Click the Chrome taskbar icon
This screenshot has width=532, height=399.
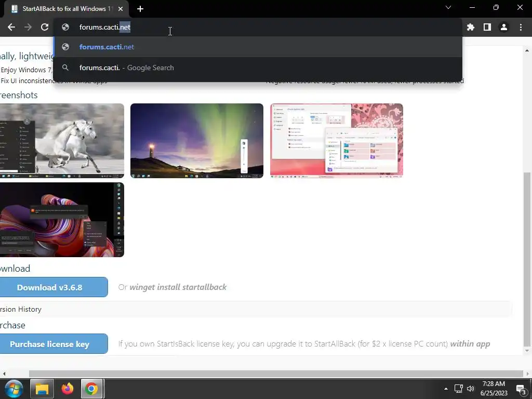91,389
